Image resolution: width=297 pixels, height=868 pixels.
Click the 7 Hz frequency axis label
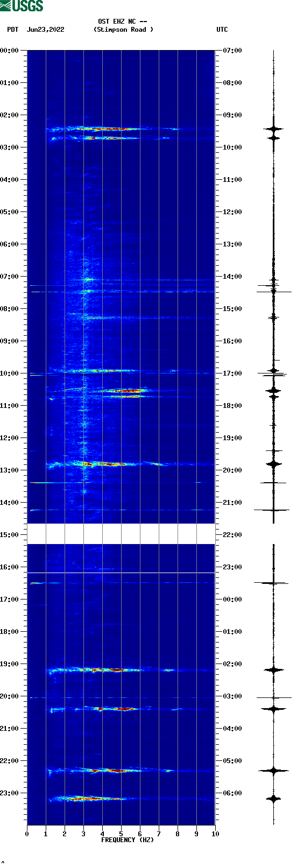pos(159,834)
